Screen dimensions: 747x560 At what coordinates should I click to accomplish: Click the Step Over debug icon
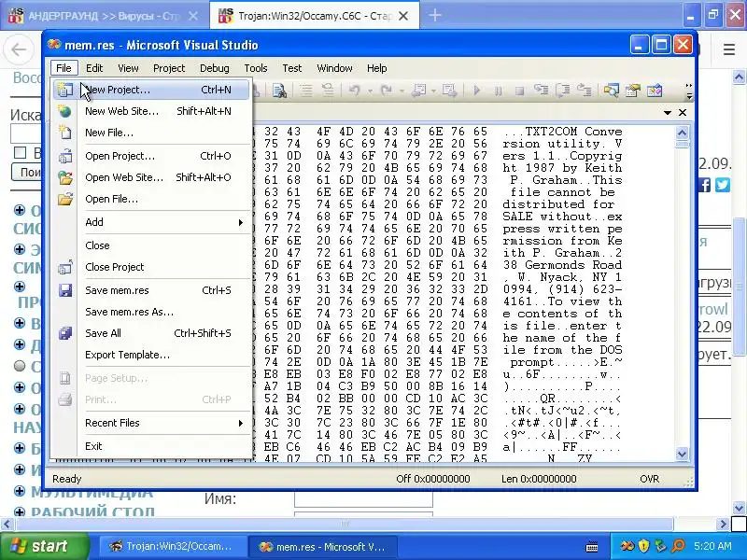563,91
